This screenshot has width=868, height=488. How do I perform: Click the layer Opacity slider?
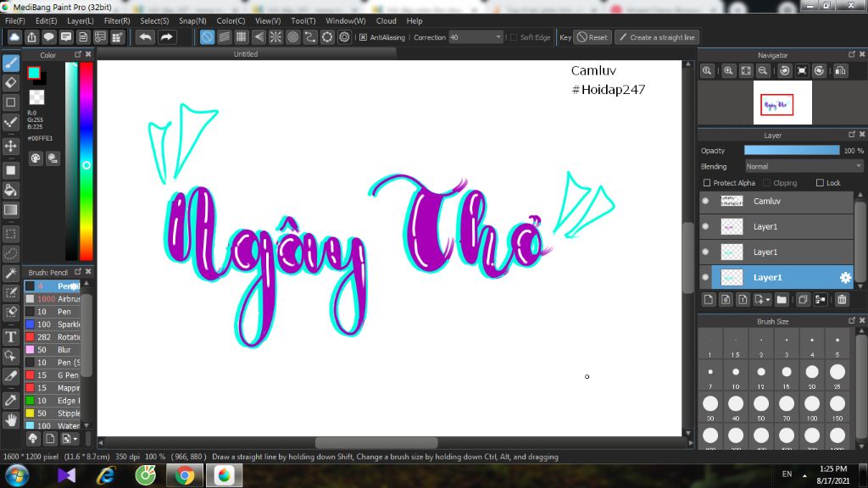click(x=792, y=151)
